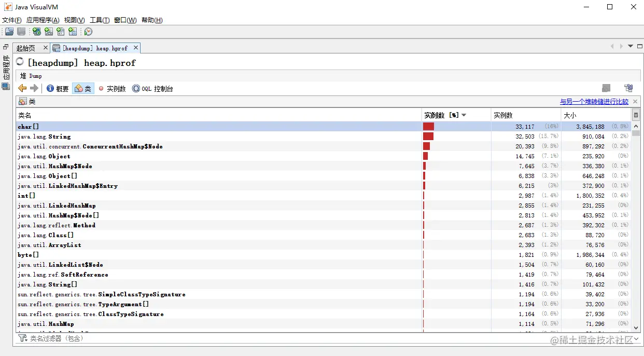Open the tab list dropdown arrow
Image resolution: width=644 pixels, height=356 pixels.
point(631,46)
